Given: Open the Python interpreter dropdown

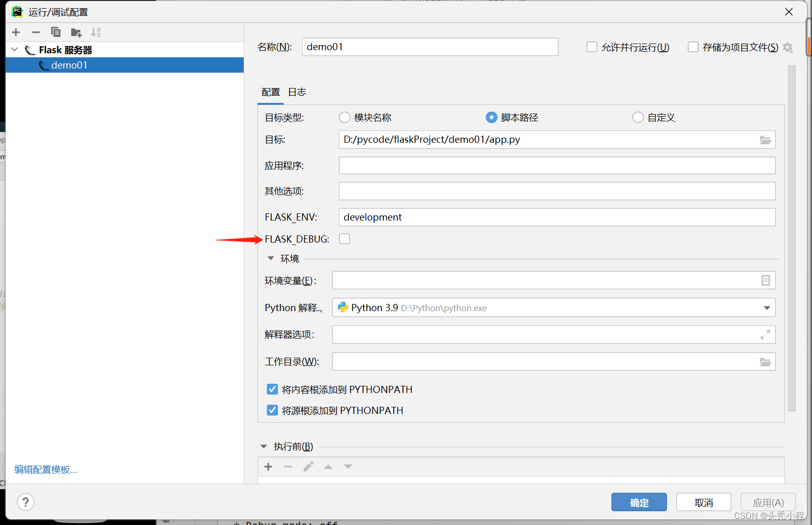Looking at the screenshot, I should (x=766, y=308).
